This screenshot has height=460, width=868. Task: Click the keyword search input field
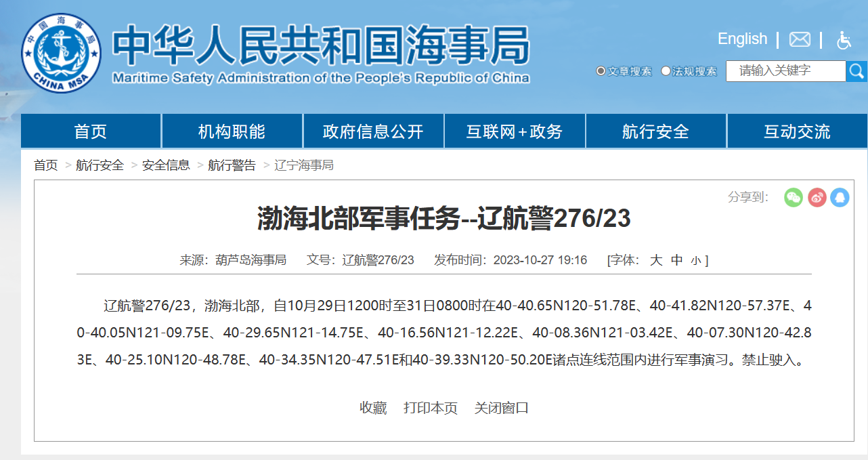pos(785,71)
